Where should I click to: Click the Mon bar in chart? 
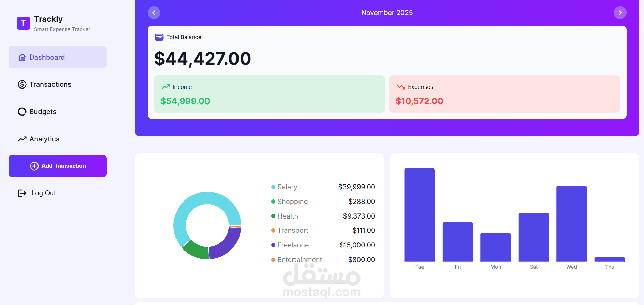495,247
